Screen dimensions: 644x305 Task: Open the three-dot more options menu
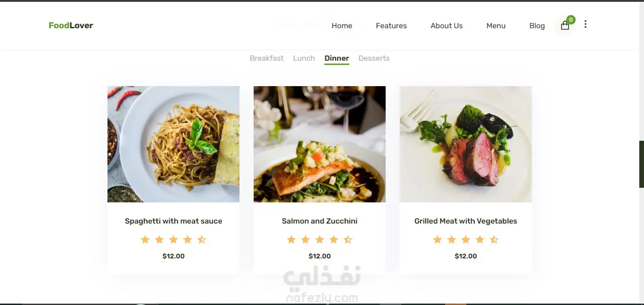click(x=585, y=24)
